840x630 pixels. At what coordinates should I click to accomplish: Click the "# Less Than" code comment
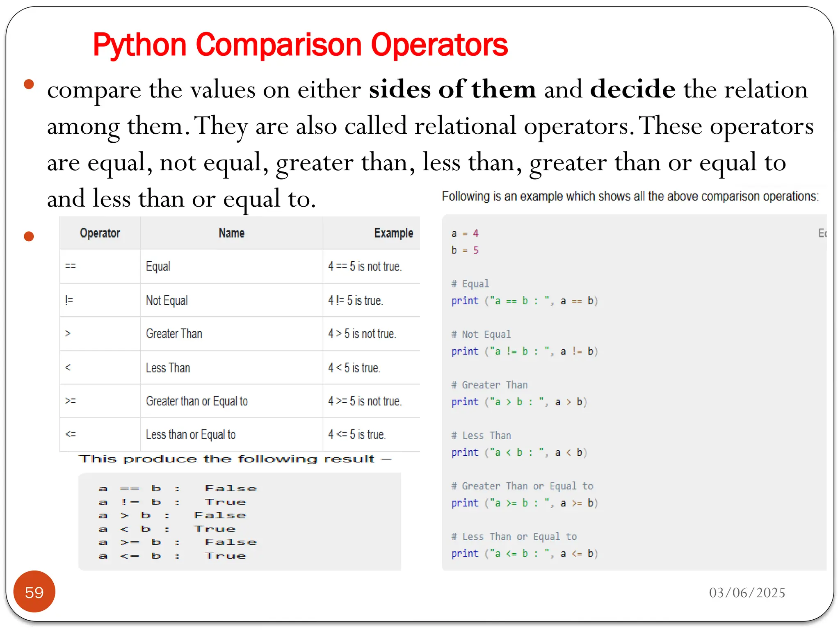coord(481,435)
